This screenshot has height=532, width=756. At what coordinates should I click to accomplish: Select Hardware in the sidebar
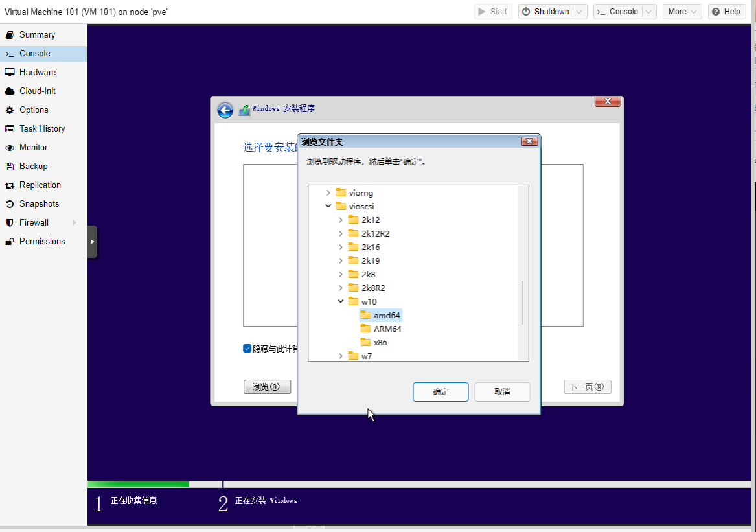(x=43, y=73)
